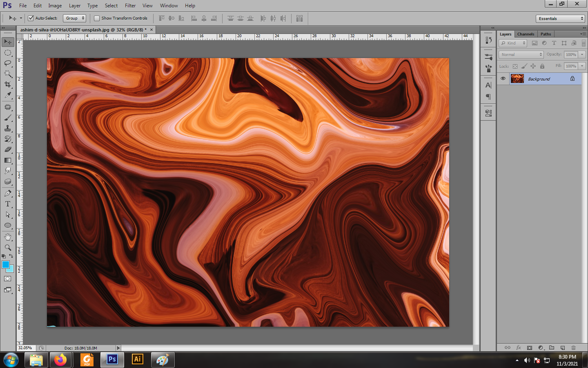588x368 pixels.
Task: Select the Crop tool
Action: (8, 85)
